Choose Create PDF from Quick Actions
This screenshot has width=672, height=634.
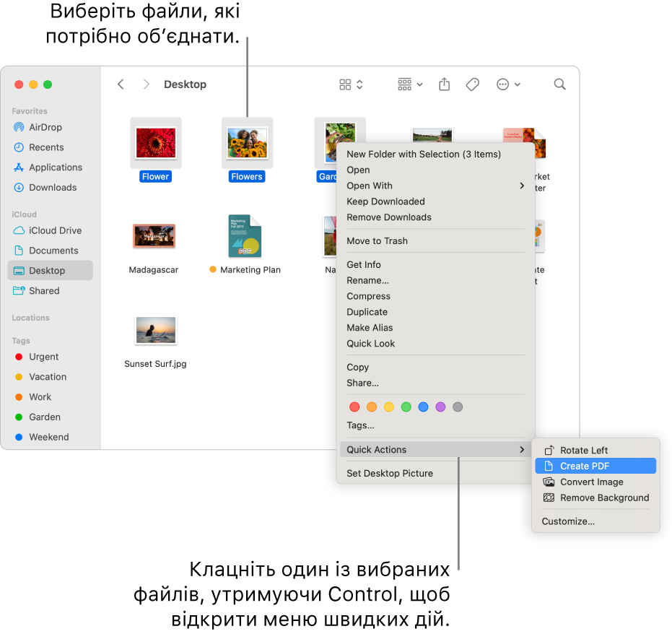tap(585, 466)
